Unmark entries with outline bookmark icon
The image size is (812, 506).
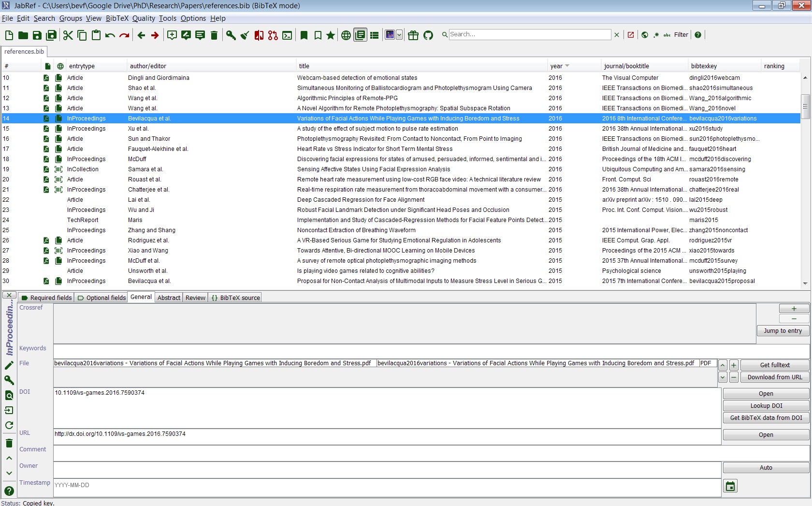coord(318,35)
